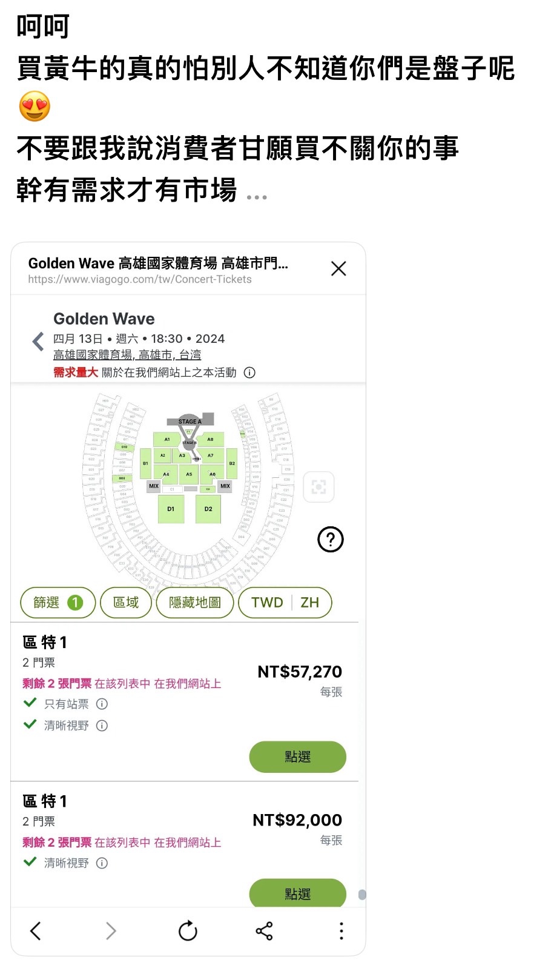Click 點選 for the NT$57,270 ticket

(297, 757)
